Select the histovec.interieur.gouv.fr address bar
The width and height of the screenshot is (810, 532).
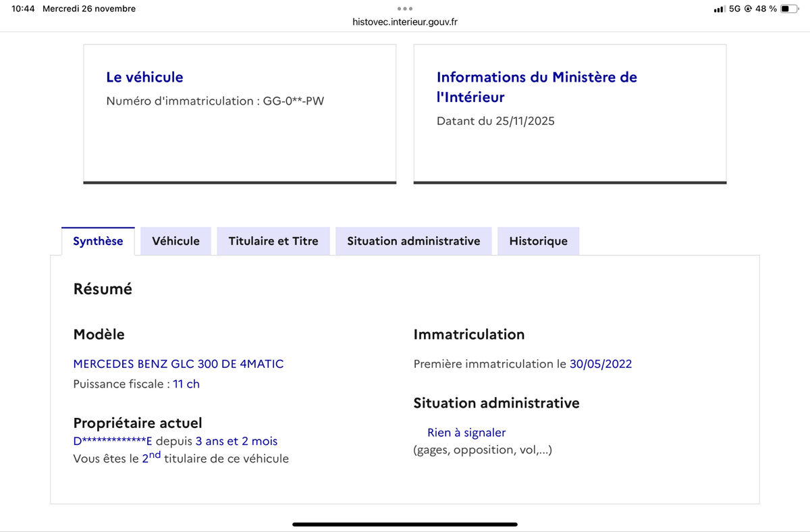pyautogui.click(x=405, y=22)
